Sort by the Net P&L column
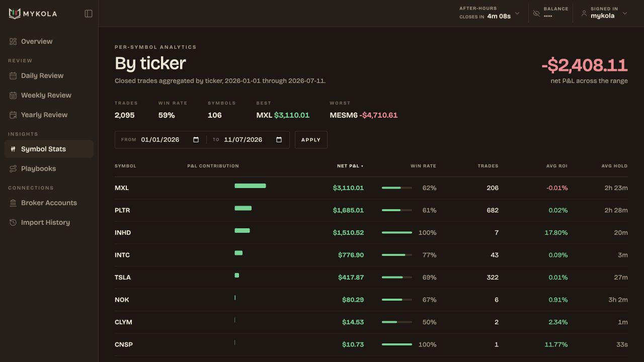644x362 pixels. (350, 166)
